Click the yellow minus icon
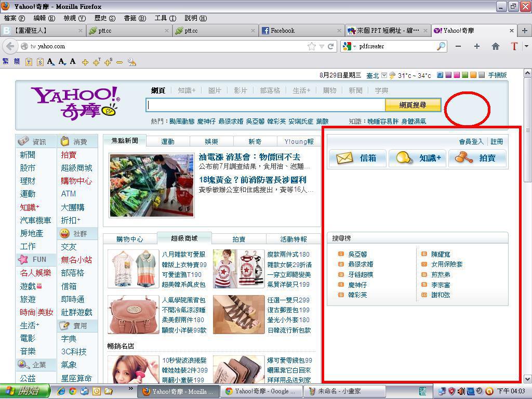 (x=119, y=62)
